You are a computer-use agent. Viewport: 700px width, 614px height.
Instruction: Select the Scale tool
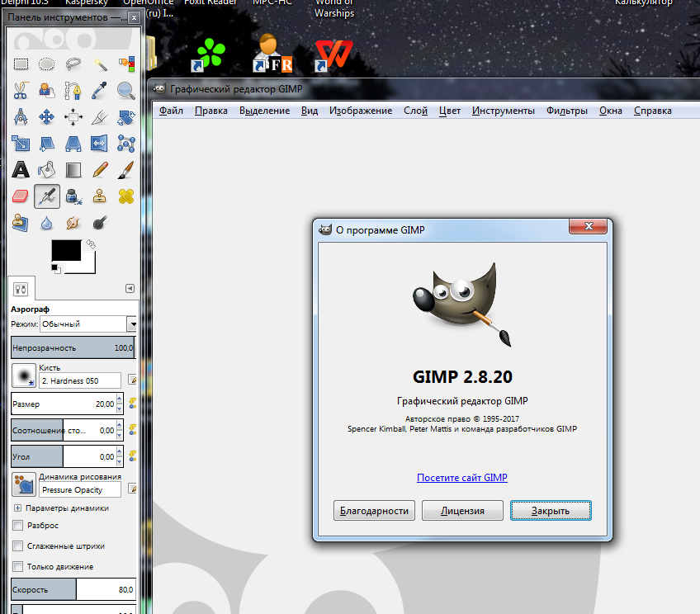[x=21, y=144]
